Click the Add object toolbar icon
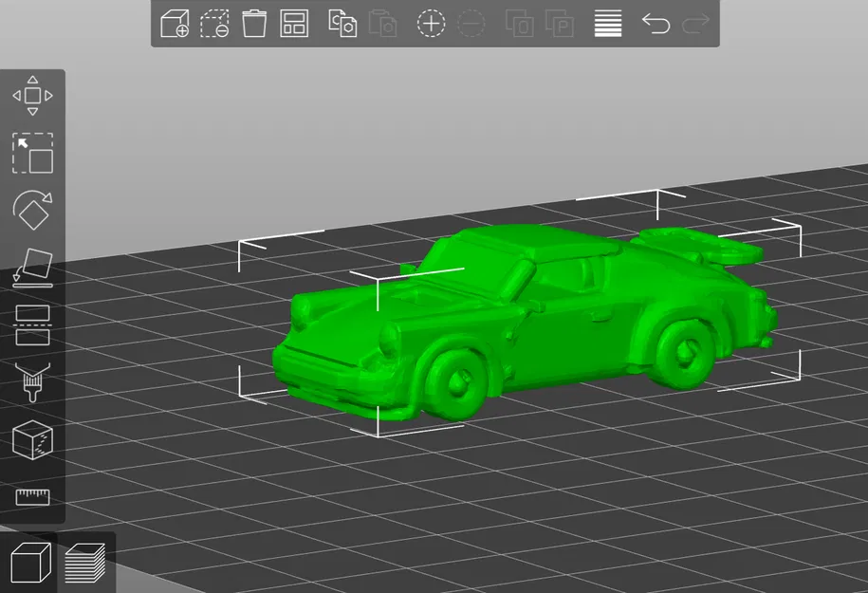Image resolution: width=868 pixels, height=593 pixels. [175, 24]
